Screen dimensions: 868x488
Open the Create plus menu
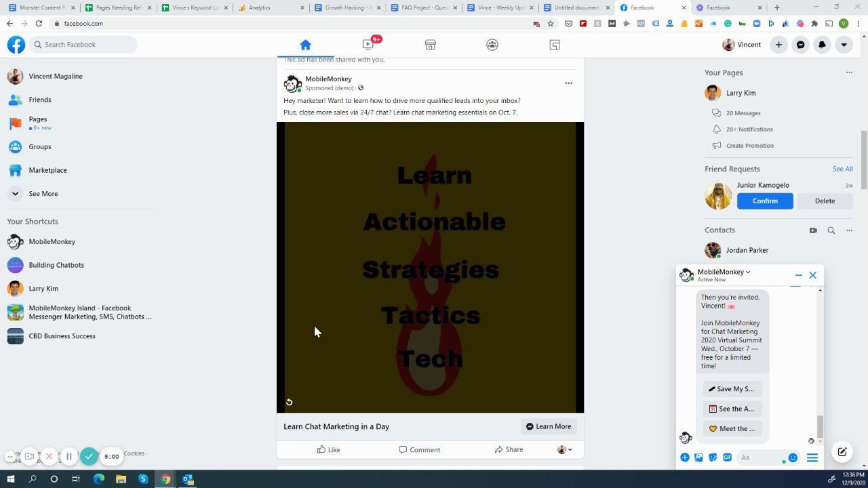pos(779,45)
